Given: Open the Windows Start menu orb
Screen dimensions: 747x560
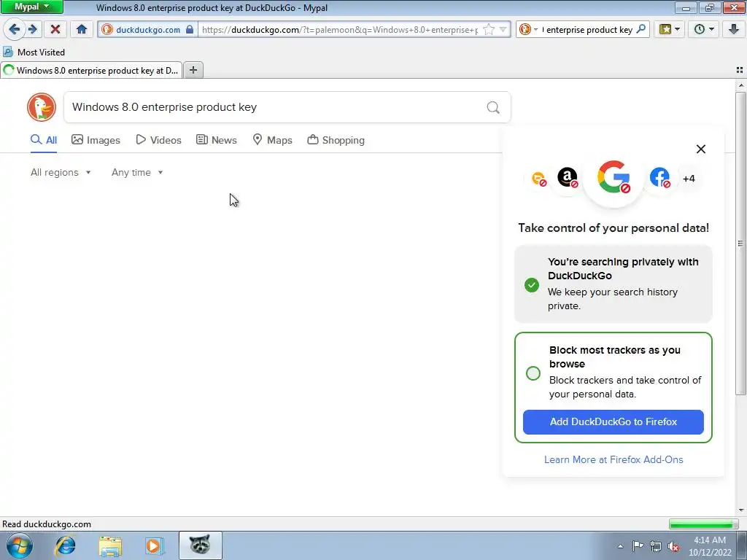Looking at the screenshot, I should [x=19, y=545].
